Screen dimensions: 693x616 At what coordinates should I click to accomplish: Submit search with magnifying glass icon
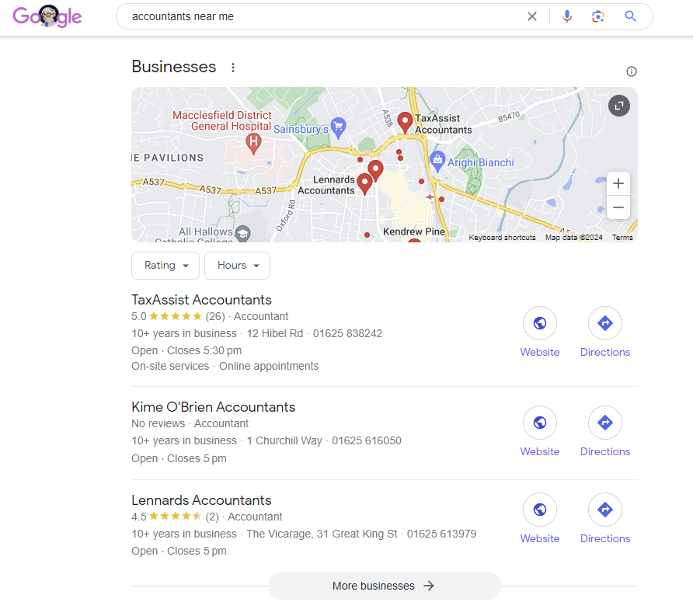630,16
